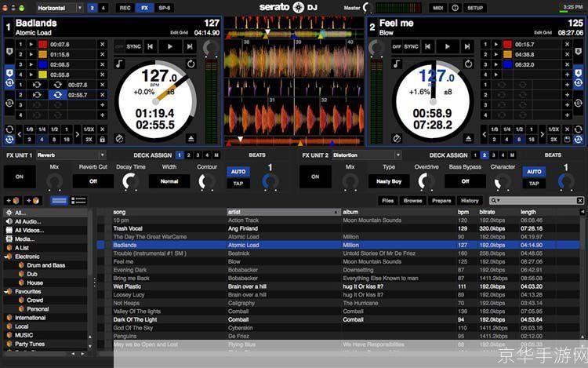Open the Browse panel

(412, 201)
